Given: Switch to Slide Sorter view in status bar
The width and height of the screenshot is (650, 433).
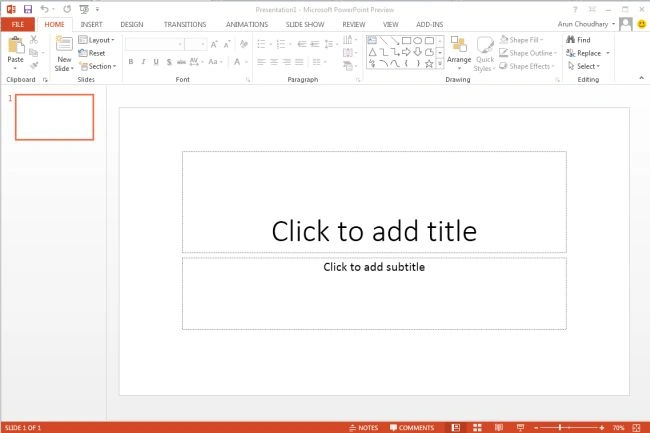Looking at the screenshot, I should pyautogui.click(x=478, y=428).
